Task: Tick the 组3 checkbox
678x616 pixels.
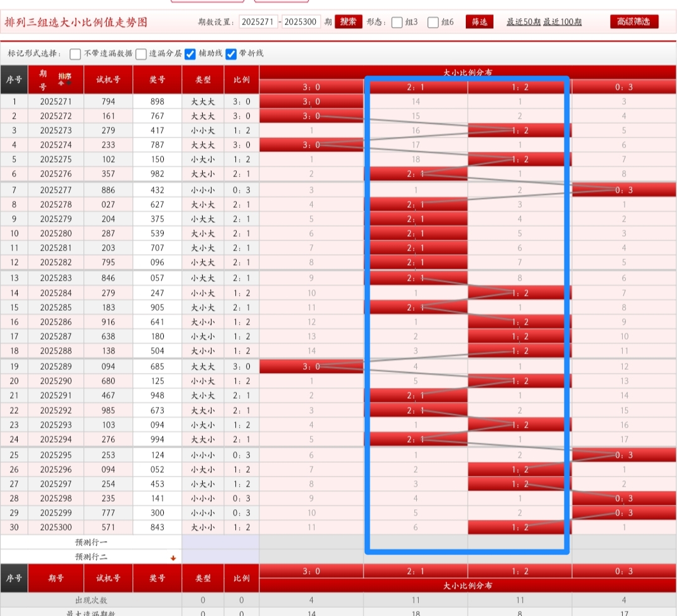Action: click(x=397, y=22)
